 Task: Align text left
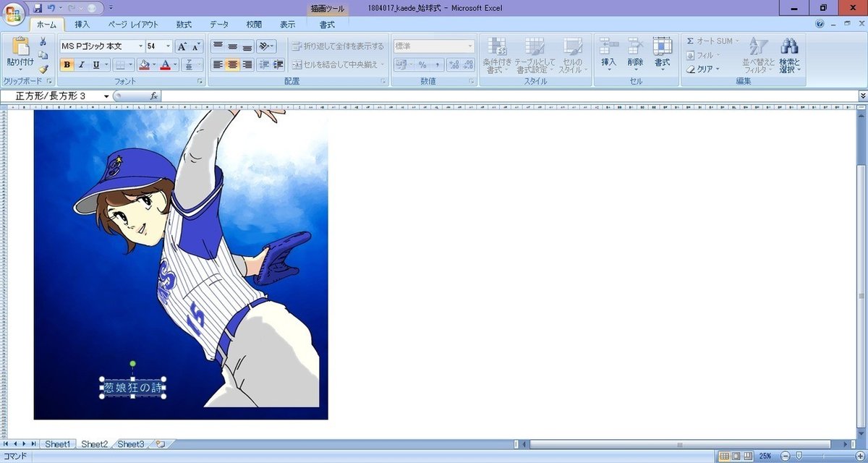tap(218, 64)
